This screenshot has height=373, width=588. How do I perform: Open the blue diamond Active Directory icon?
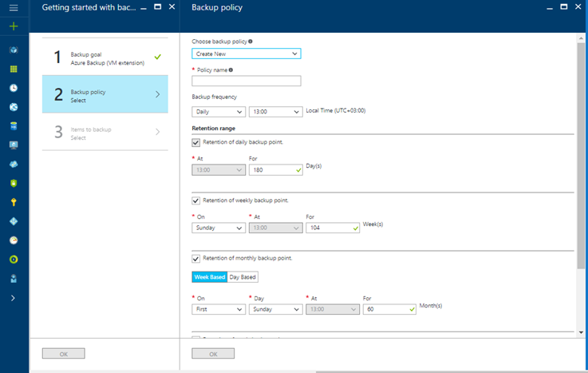coord(14,221)
